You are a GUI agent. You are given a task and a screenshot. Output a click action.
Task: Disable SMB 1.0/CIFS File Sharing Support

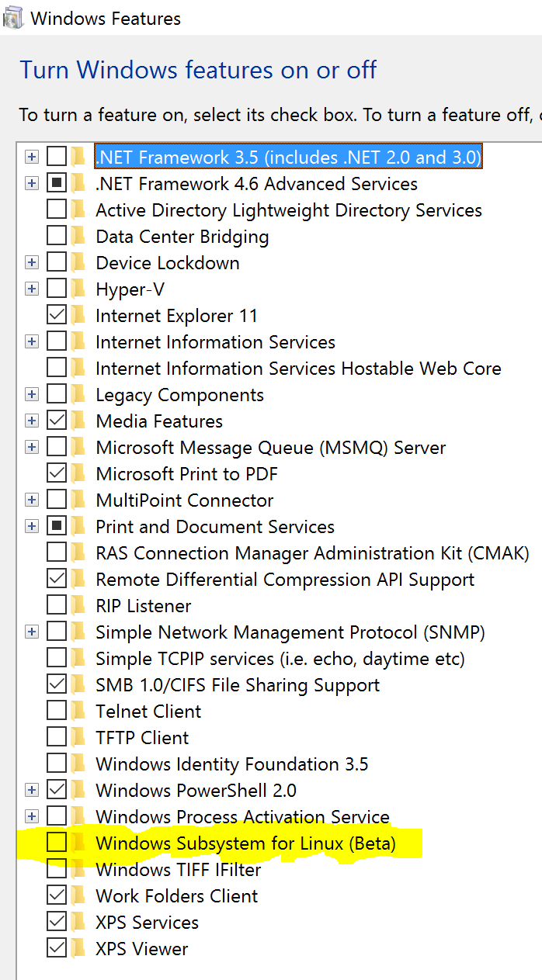57,685
